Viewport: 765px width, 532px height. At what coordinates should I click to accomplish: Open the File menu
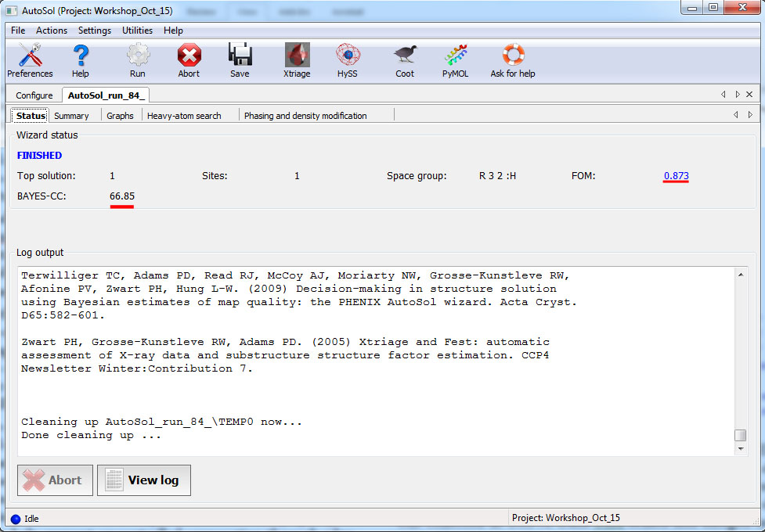[x=18, y=31]
